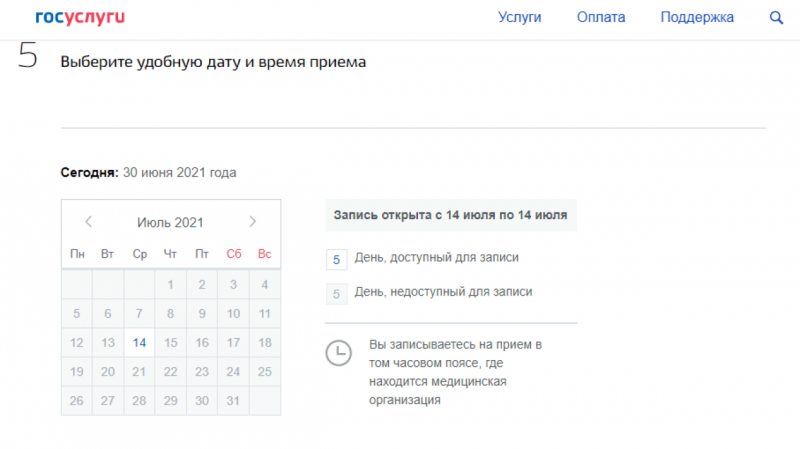
Task: Click calendar day 23
Action: [202, 372]
